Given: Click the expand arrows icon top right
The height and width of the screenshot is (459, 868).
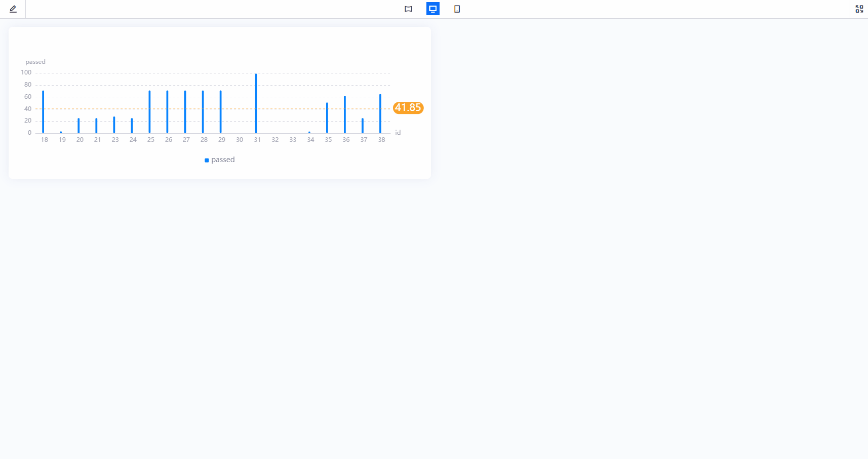Looking at the screenshot, I should click(859, 9).
